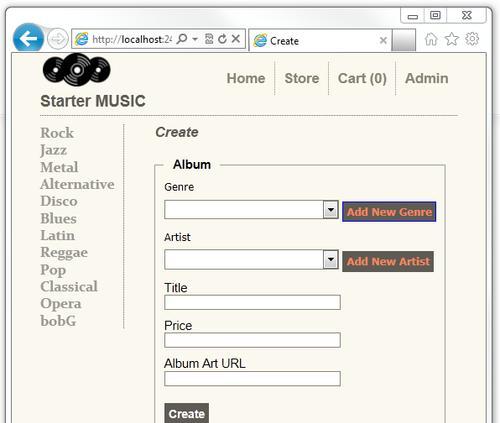Open the Store navigation menu item
Viewport: 500px width, 423px height.
(x=302, y=78)
